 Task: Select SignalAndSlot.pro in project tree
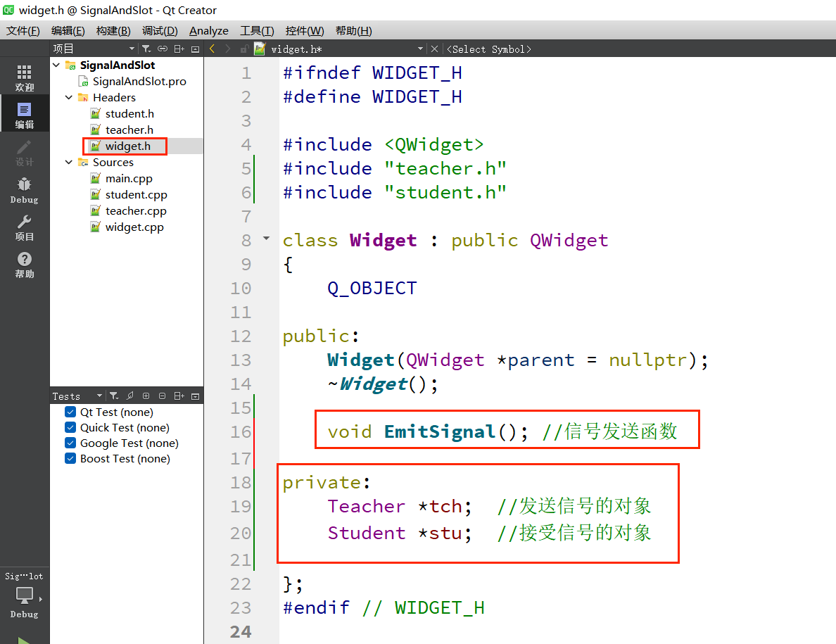pos(139,82)
